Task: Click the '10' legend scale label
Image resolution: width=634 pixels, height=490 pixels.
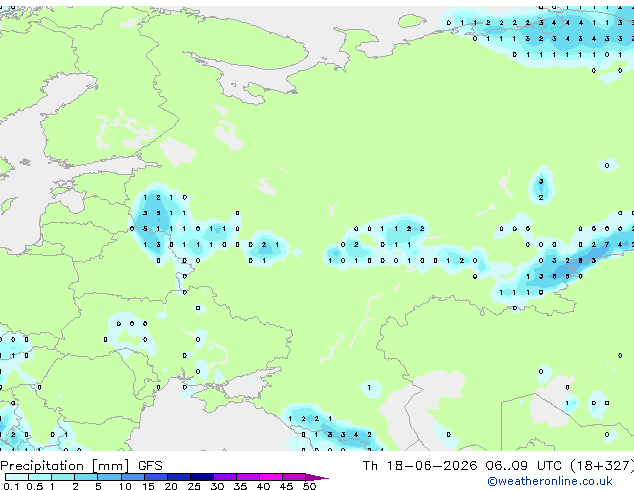Action: (125, 486)
